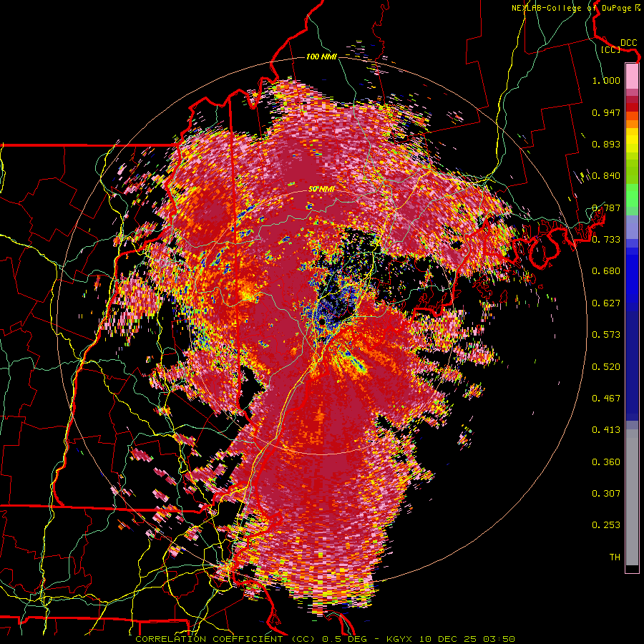Click the gray lower segment of color bar

[632, 497]
